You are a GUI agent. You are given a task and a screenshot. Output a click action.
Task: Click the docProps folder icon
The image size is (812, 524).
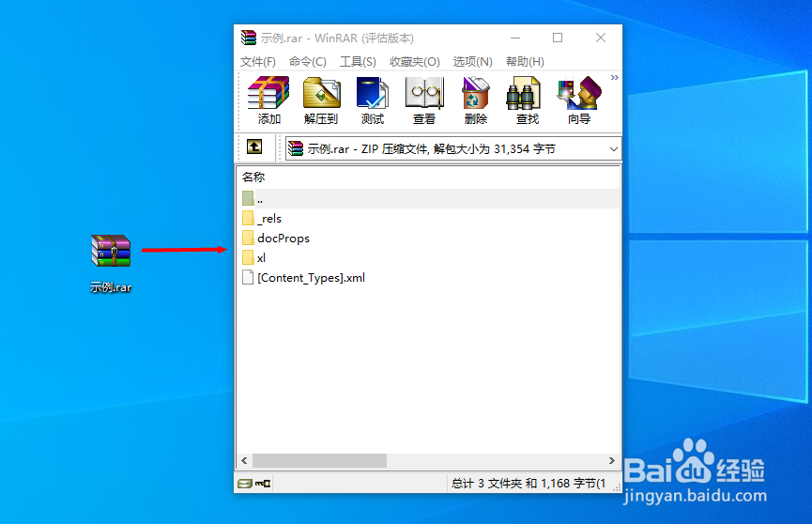[248, 238]
